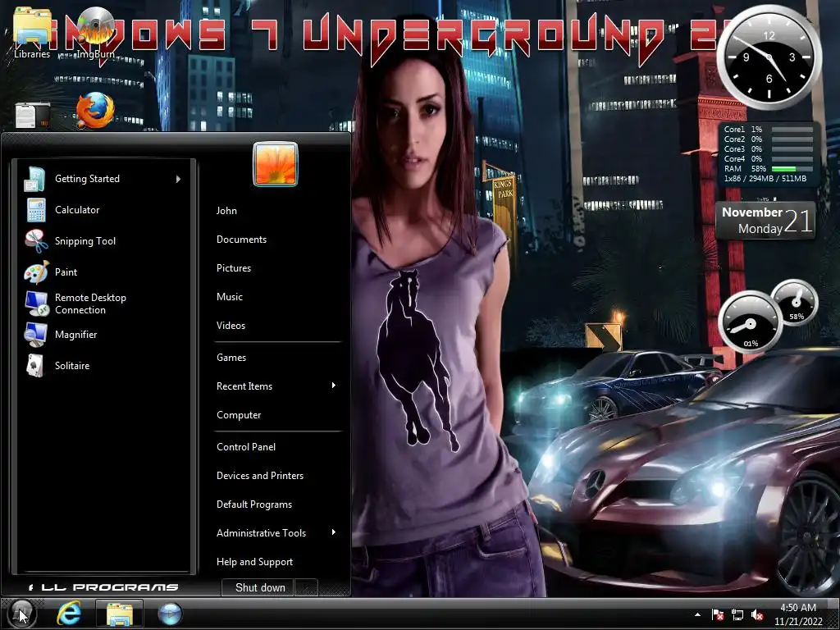
Task: Click the Solitaire label text
Action: (x=72, y=366)
